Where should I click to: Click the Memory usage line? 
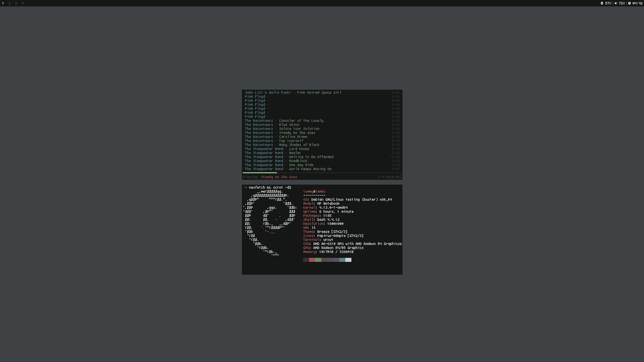click(328, 252)
